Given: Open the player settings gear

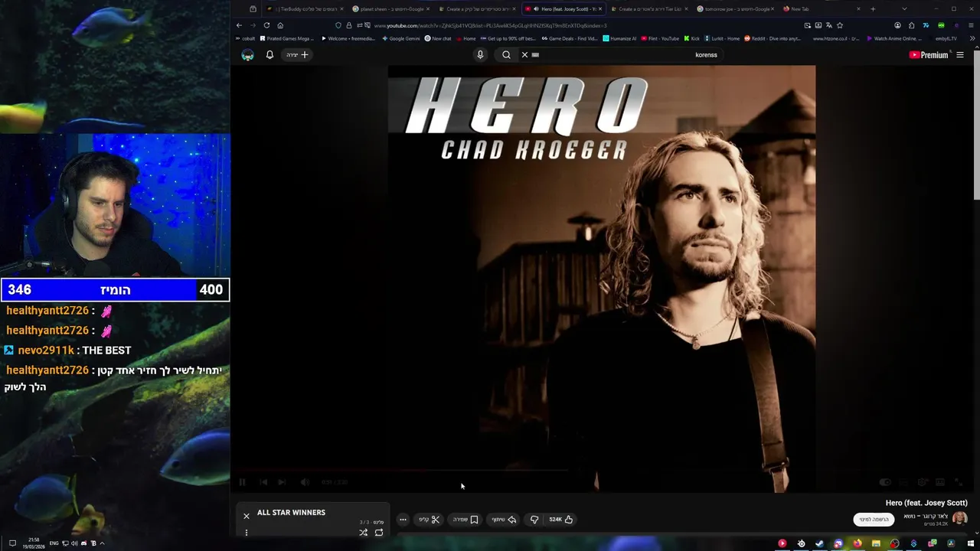Looking at the screenshot, I should coord(922,482).
